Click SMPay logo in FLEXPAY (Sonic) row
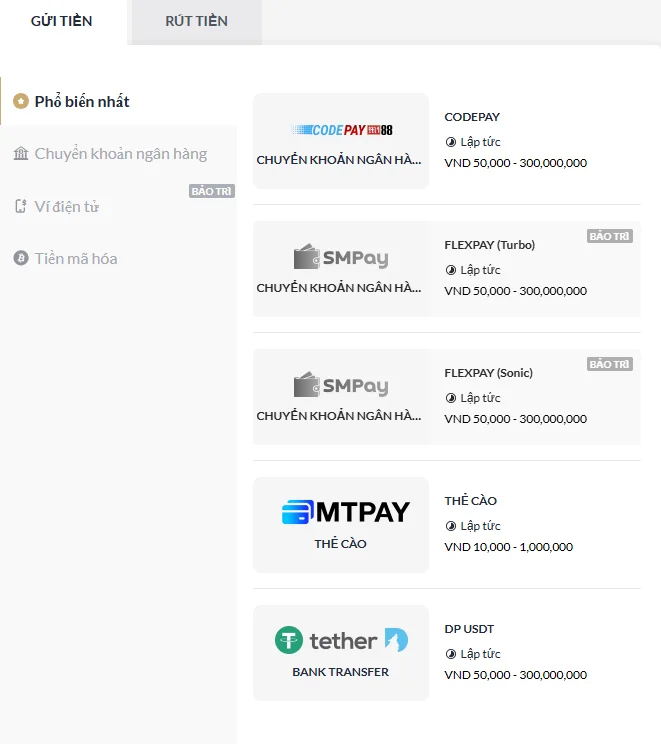The width and height of the screenshot is (661, 744). [x=341, y=386]
